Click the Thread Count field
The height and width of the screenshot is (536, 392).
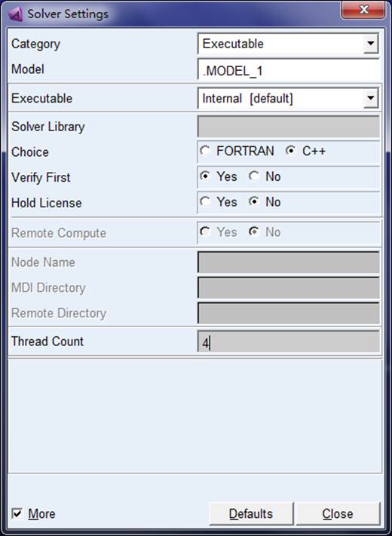[x=288, y=342]
